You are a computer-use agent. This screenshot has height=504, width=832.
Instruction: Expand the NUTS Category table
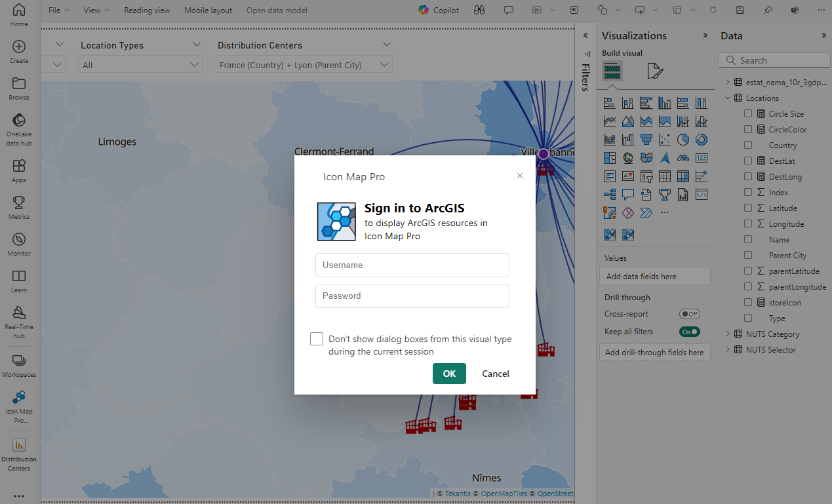pyautogui.click(x=727, y=334)
